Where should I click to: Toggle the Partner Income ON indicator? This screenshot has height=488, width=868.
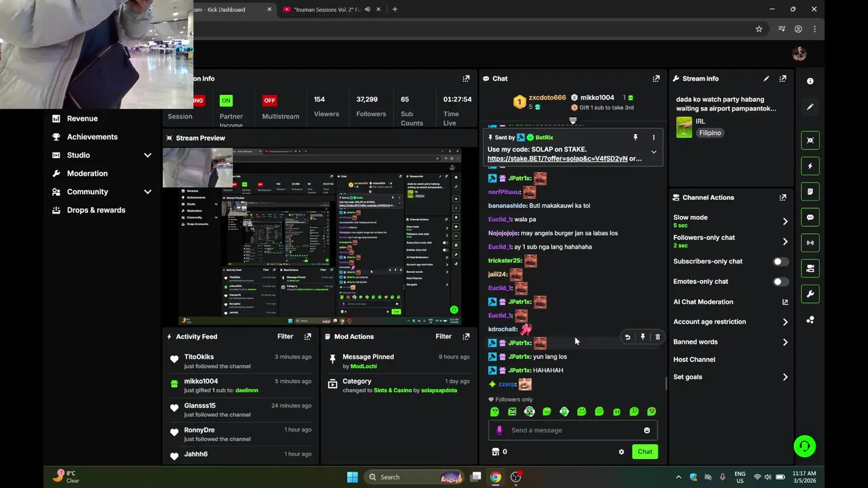226,100
